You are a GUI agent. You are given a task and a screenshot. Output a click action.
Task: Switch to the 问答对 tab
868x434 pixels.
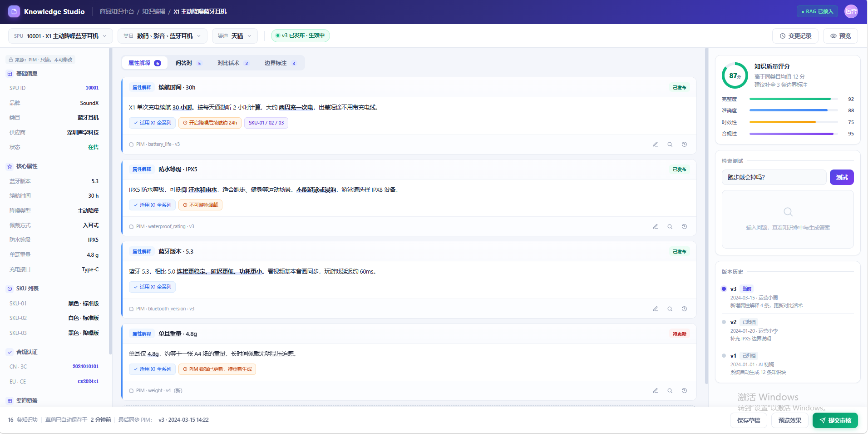[x=188, y=63]
